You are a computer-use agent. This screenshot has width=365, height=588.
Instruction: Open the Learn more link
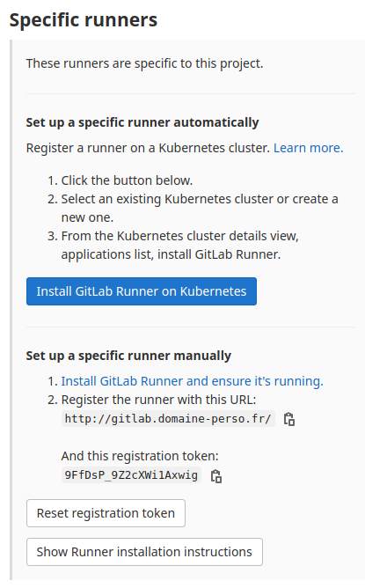click(x=309, y=148)
